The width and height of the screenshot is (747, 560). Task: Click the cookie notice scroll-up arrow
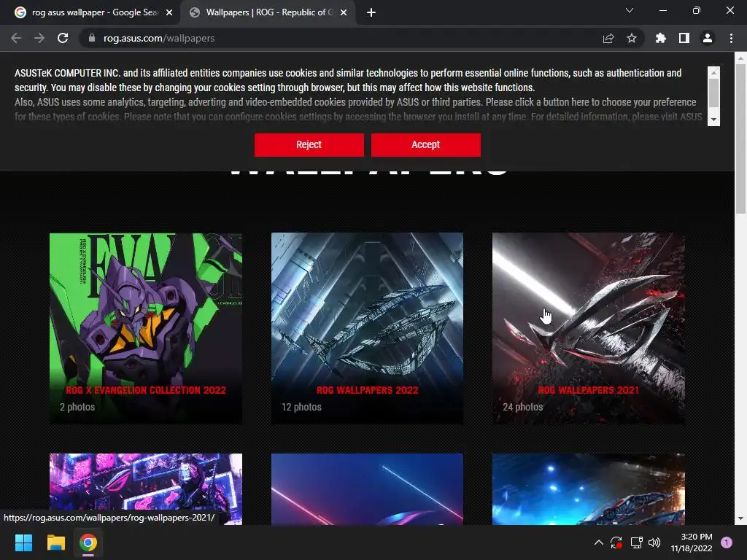pyautogui.click(x=713, y=72)
